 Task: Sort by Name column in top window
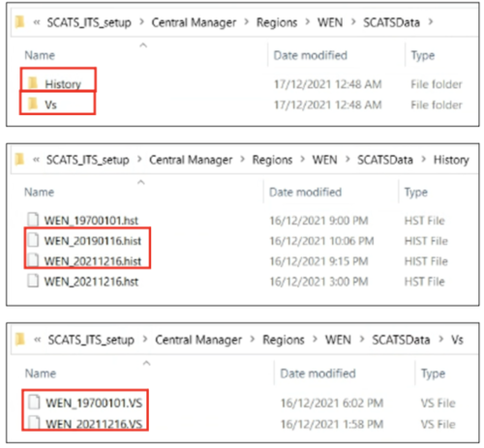40,55
